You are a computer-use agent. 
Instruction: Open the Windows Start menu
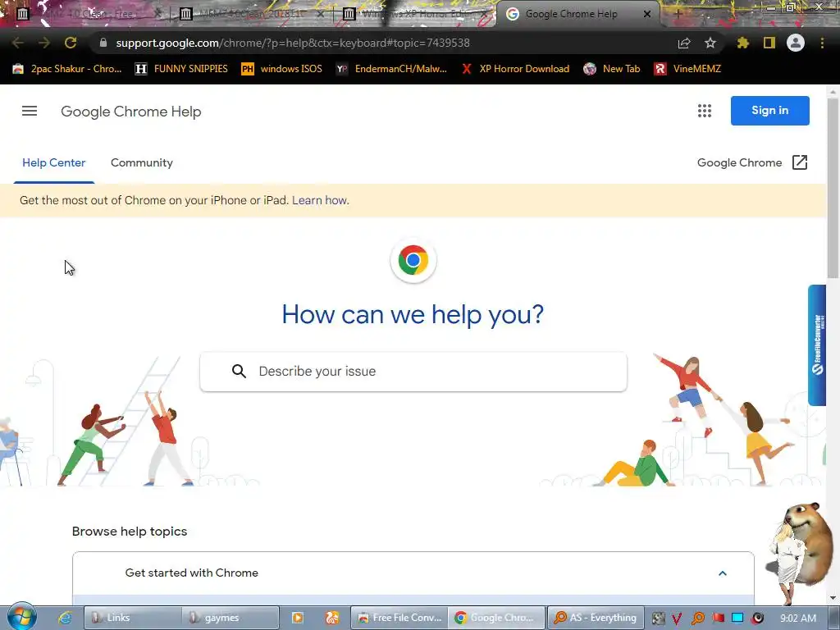(22, 617)
